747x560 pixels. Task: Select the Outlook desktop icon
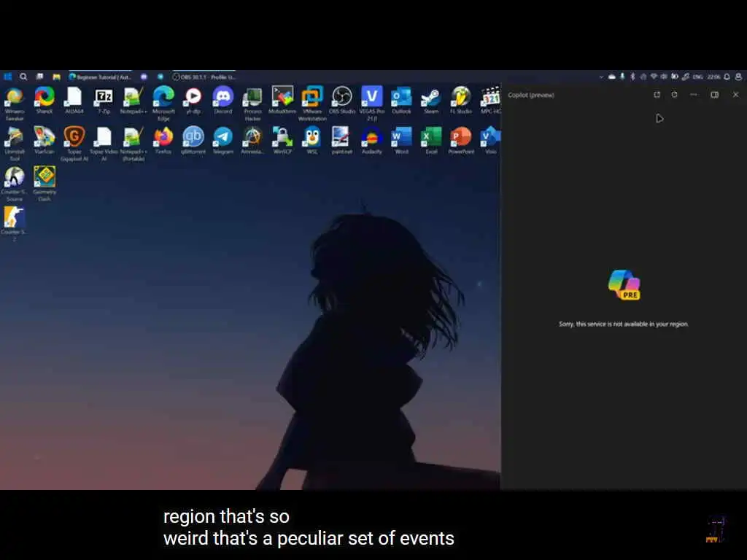pos(402,100)
